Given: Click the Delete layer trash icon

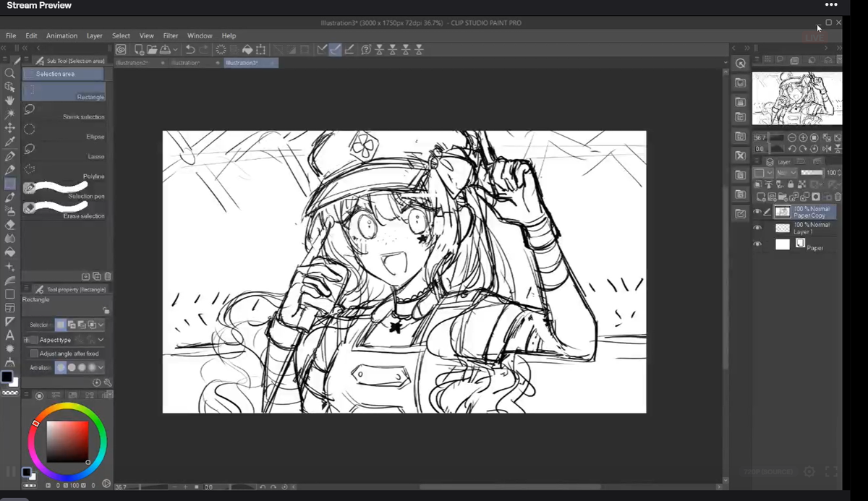Looking at the screenshot, I should (x=838, y=197).
